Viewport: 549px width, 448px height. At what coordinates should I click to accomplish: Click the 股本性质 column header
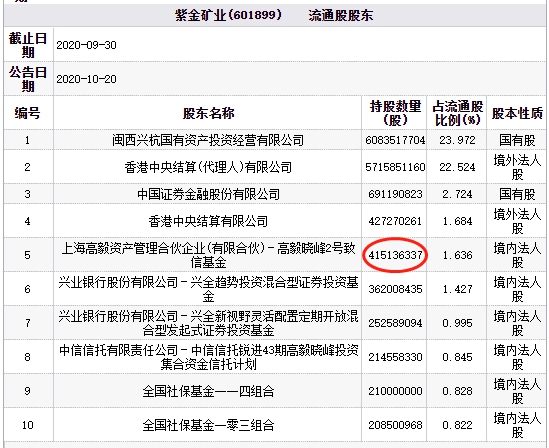(517, 113)
